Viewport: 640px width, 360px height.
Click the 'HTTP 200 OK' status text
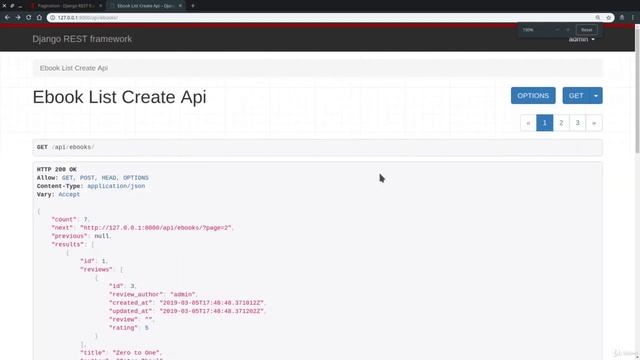[57, 169]
